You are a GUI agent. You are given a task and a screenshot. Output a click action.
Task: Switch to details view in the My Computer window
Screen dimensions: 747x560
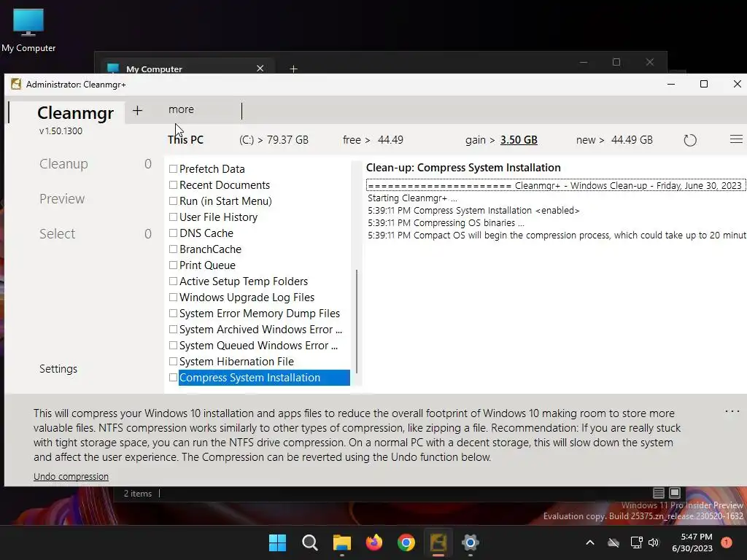(659, 493)
